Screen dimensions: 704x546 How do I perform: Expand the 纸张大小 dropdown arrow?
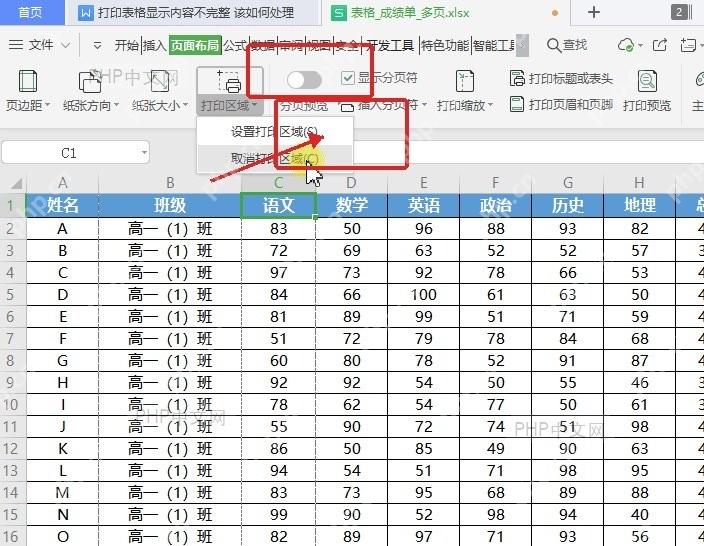tap(185, 105)
